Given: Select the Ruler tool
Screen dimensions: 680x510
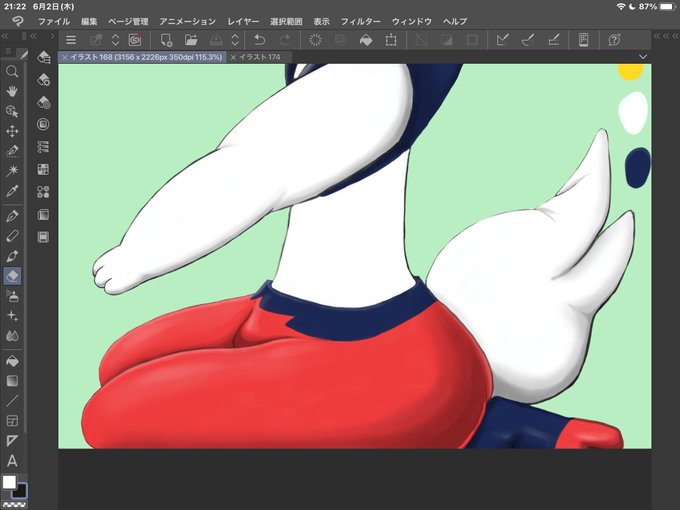Looking at the screenshot, I should 12,441.
